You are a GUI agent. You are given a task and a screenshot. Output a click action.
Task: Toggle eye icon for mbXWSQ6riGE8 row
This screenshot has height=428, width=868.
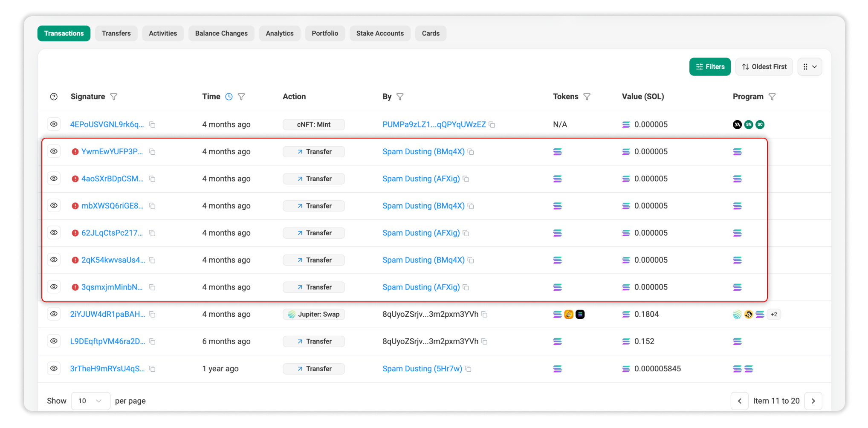click(54, 205)
